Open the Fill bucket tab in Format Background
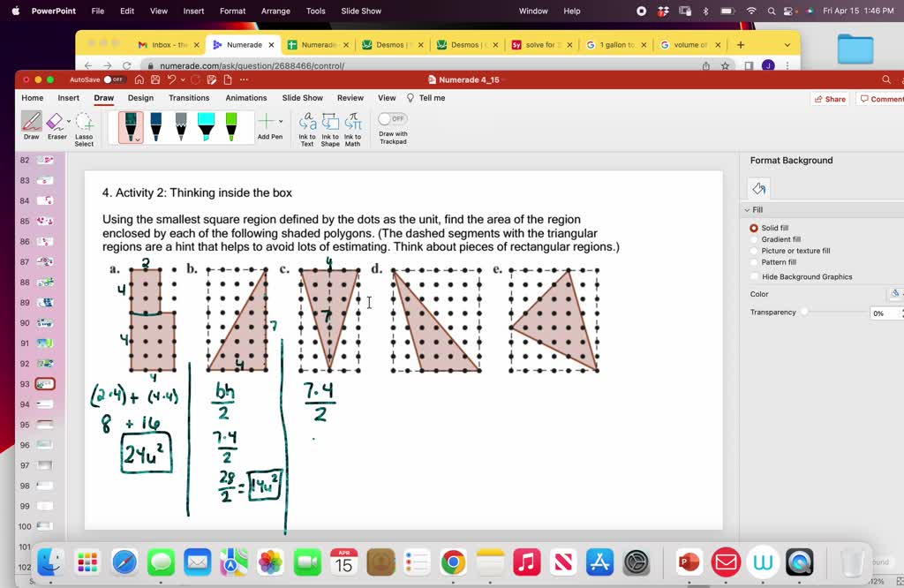Viewport: 904px width, 588px height. [757, 188]
